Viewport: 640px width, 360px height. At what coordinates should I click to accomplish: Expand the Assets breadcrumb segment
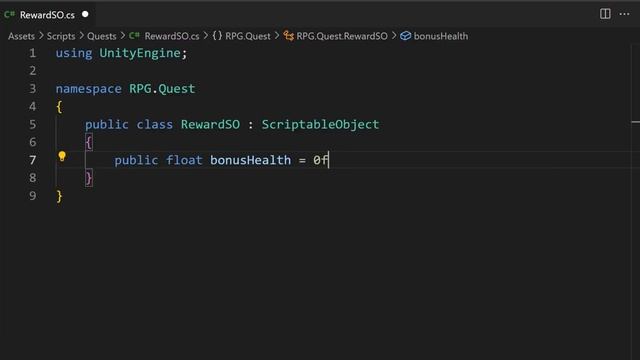click(x=21, y=36)
